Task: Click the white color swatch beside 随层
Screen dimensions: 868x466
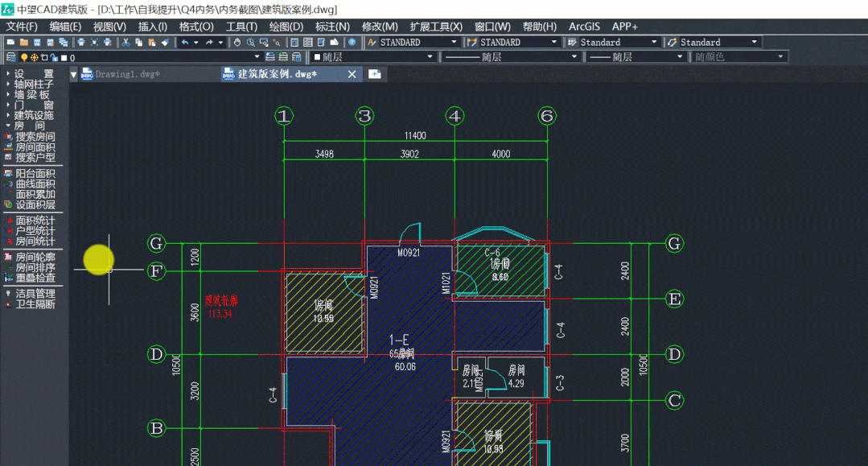Action: (x=317, y=57)
